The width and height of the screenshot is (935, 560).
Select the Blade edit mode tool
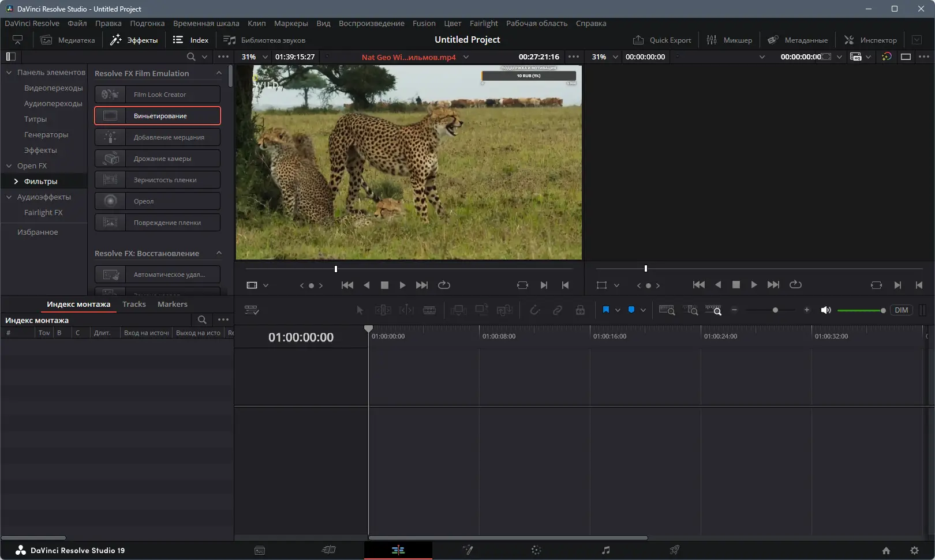pyautogui.click(x=429, y=310)
